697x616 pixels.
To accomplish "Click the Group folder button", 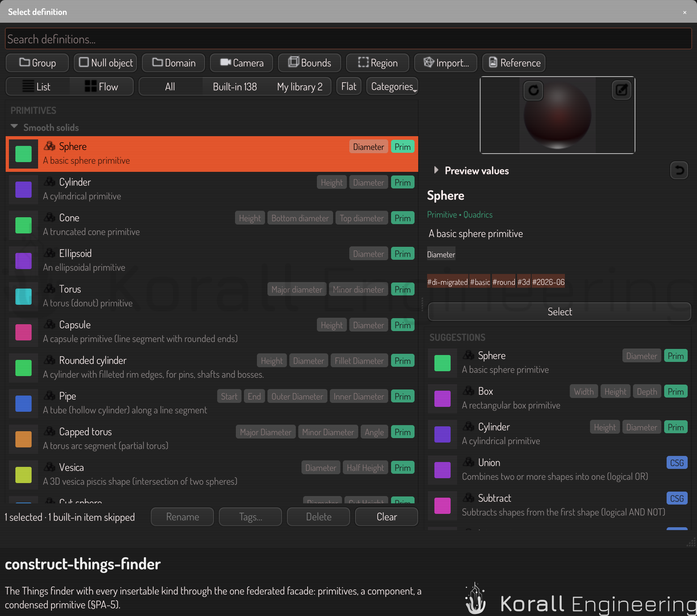I will point(37,63).
